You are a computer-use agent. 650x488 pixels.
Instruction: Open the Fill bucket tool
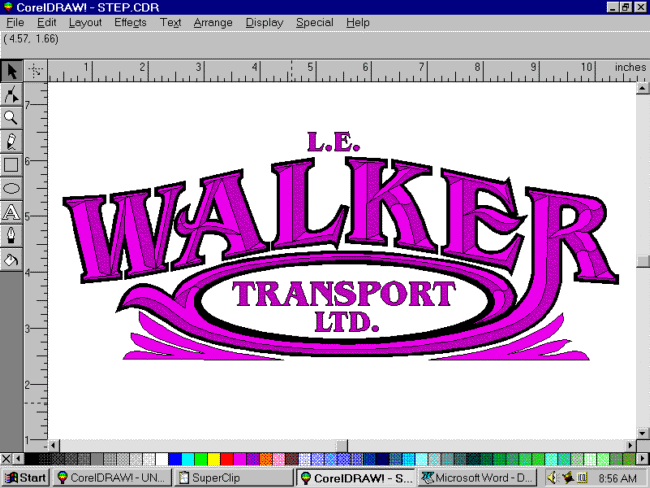click(x=11, y=260)
